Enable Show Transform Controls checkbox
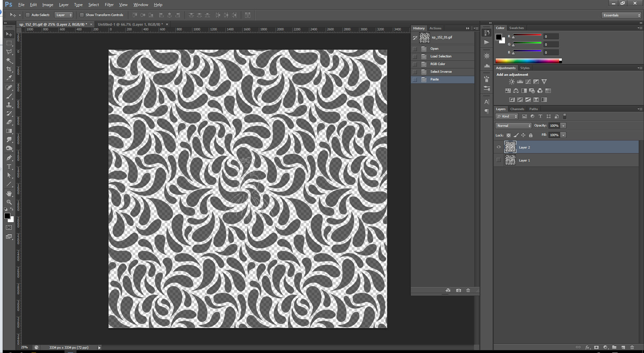644x353 pixels. (82, 15)
